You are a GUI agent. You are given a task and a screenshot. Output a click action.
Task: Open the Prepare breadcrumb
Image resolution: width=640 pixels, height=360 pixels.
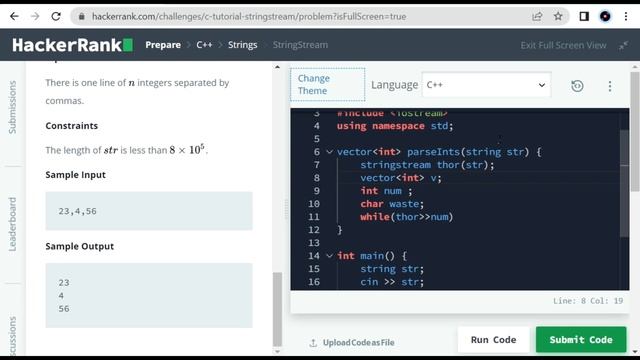pos(163,45)
